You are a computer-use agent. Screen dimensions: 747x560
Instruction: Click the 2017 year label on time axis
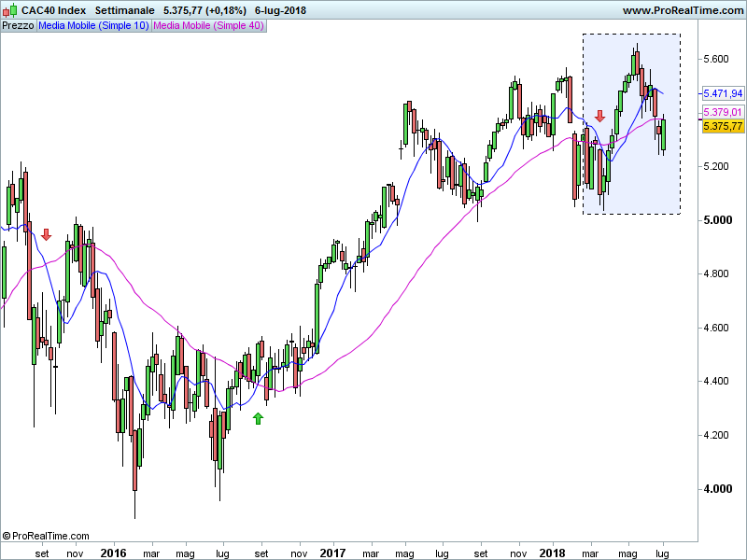pyautogui.click(x=332, y=553)
